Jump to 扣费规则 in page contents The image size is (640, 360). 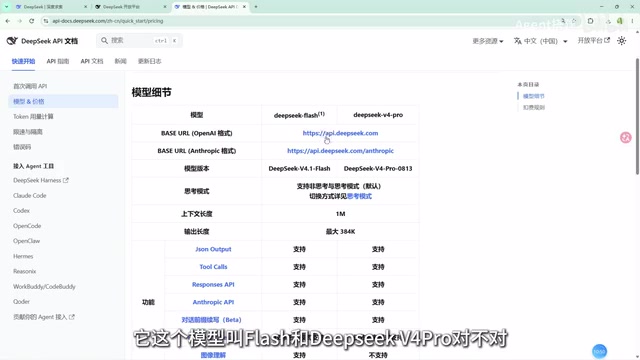(533, 108)
